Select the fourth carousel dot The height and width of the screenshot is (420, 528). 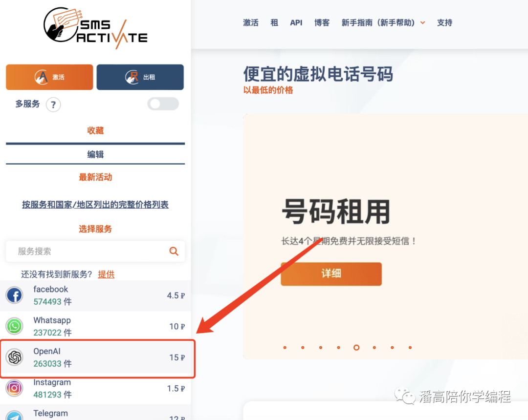coord(338,347)
